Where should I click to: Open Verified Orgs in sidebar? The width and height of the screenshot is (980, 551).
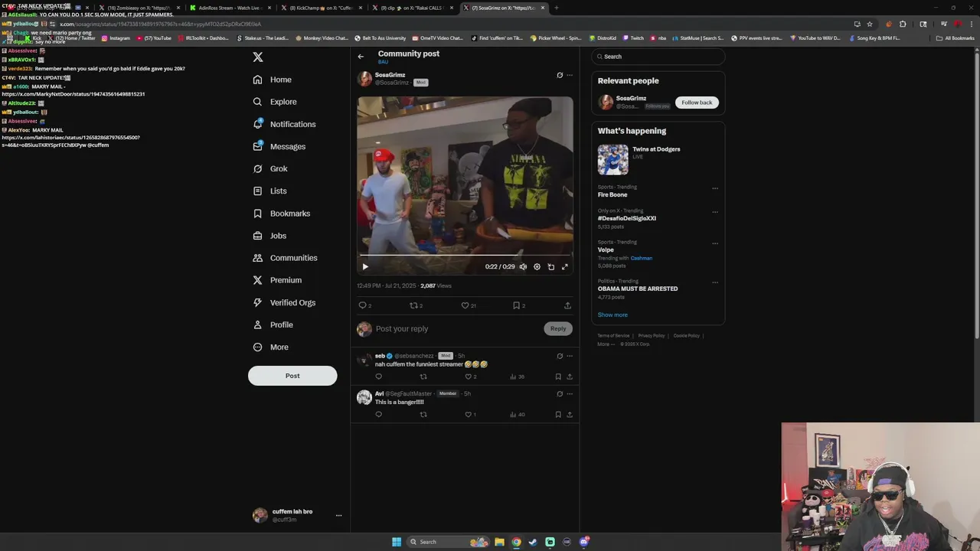tap(284, 302)
